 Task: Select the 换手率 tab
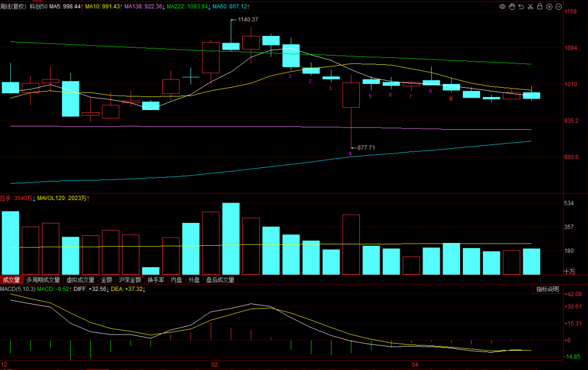[x=156, y=280]
